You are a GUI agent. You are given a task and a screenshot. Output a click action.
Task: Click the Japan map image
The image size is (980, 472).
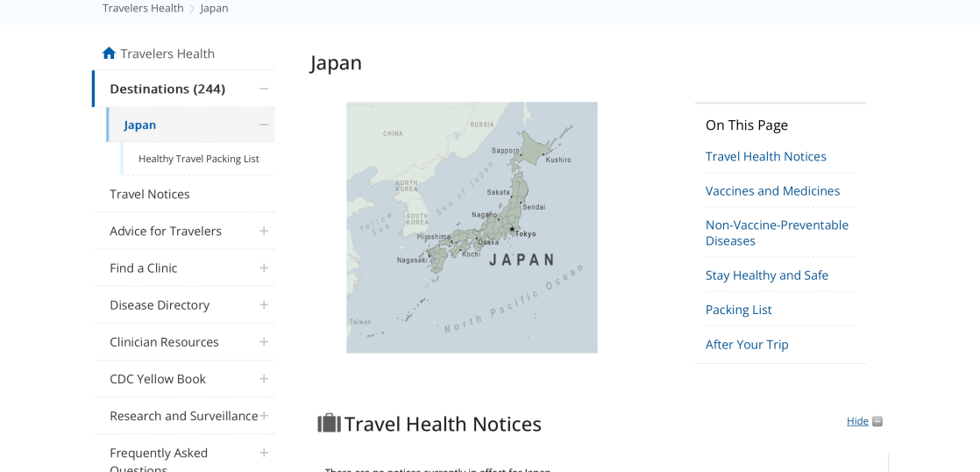pos(472,227)
